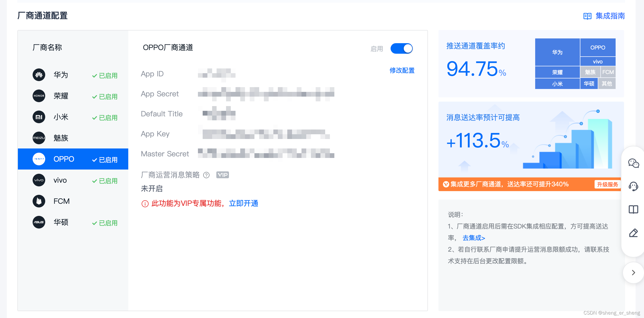Viewport: 644px width, 318px height.
Task: Click the VIP badge icon
Action: tap(222, 175)
